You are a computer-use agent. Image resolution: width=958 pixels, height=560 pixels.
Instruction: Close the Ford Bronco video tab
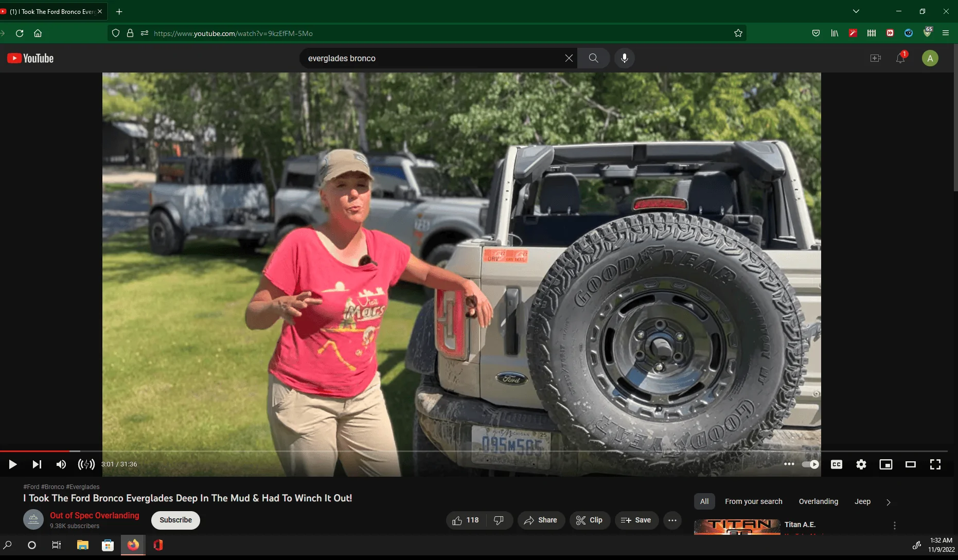(100, 11)
